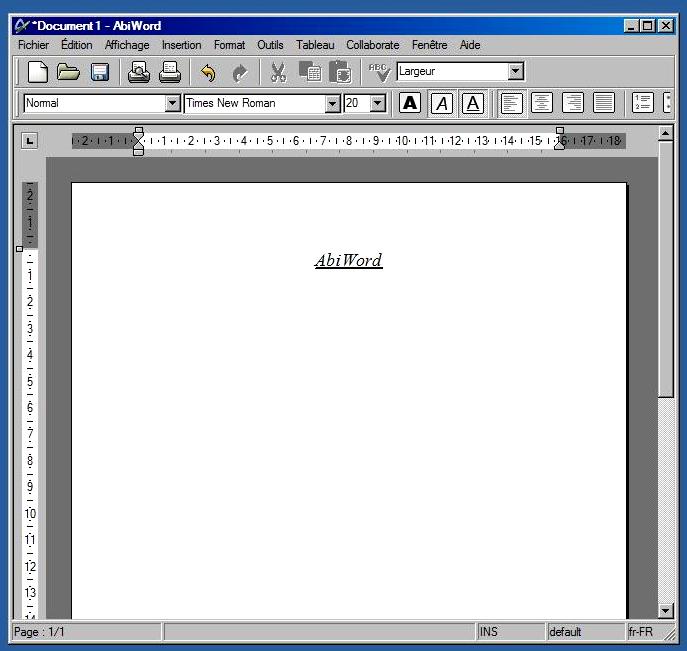Screen dimensions: 687x651
Task: Click the AbiWord title bar application icon
Action: 22,26
